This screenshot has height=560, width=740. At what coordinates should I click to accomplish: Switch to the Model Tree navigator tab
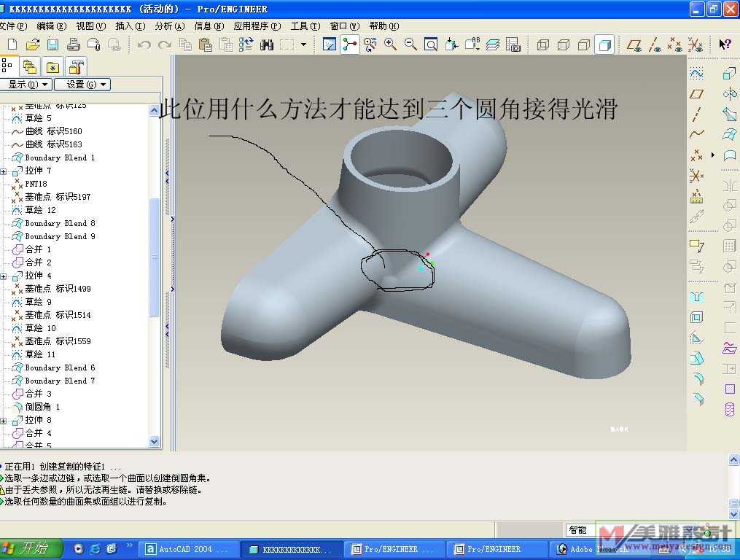[x=7, y=66]
